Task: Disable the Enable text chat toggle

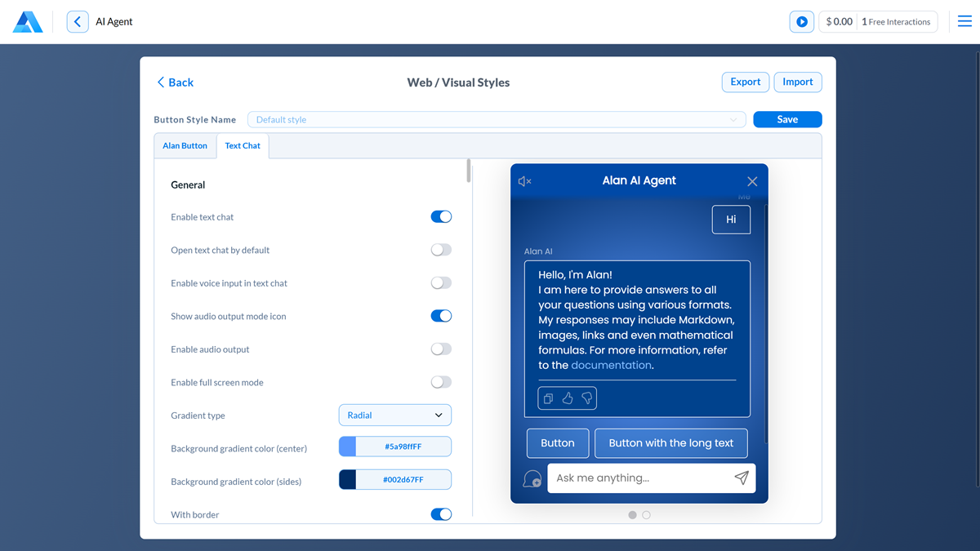Action: [x=441, y=217]
